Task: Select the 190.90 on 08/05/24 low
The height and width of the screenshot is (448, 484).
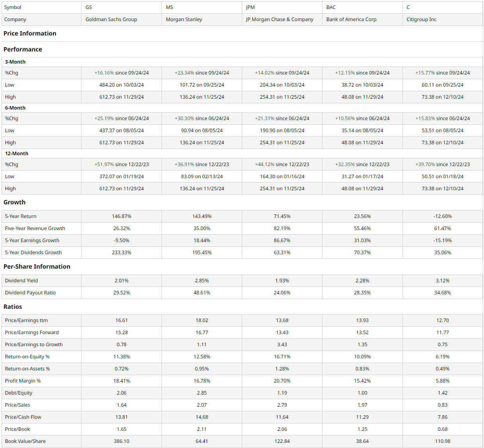Action: coord(282,131)
